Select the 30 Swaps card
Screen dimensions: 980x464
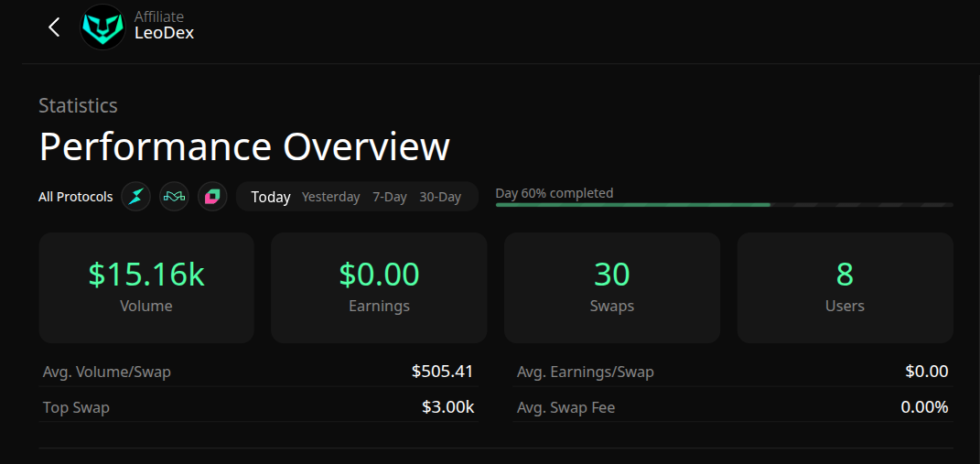coord(612,286)
